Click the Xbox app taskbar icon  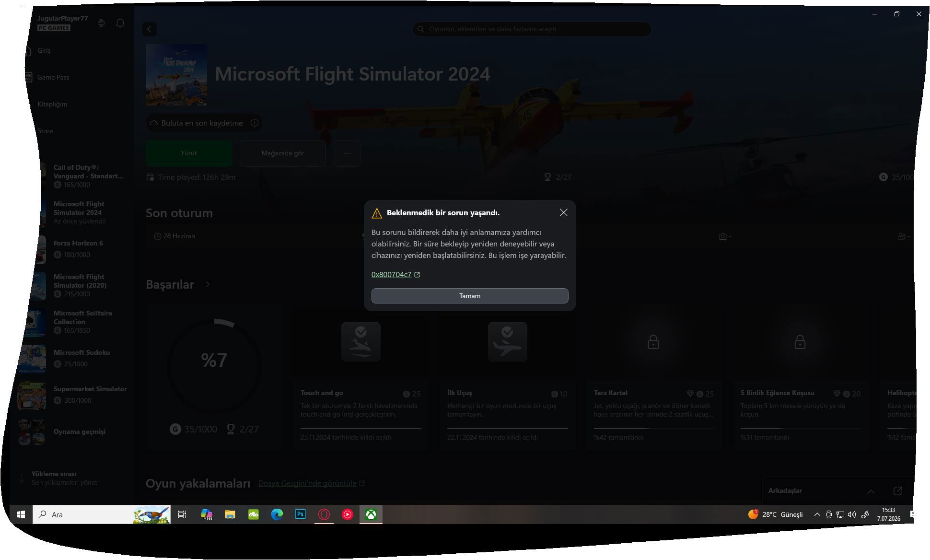(371, 514)
